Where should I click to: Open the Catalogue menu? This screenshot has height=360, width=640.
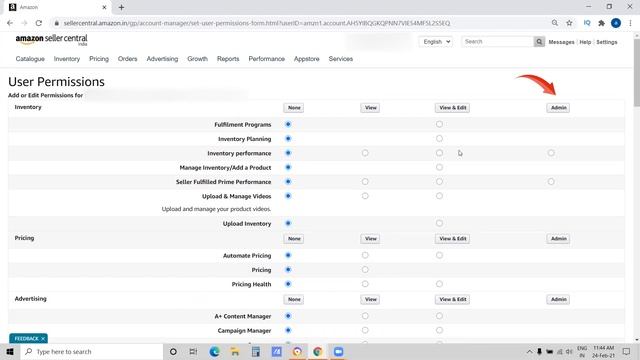[30, 59]
